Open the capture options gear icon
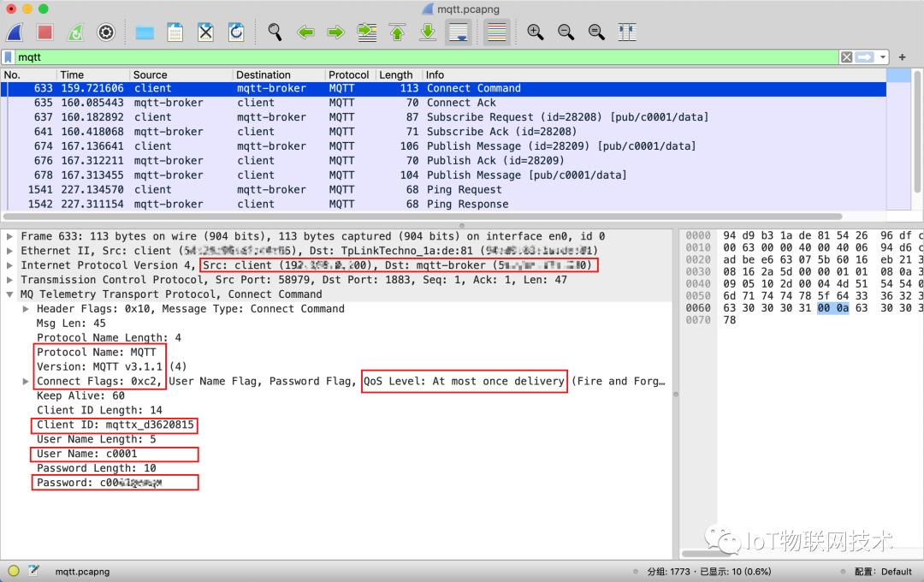 (x=106, y=33)
